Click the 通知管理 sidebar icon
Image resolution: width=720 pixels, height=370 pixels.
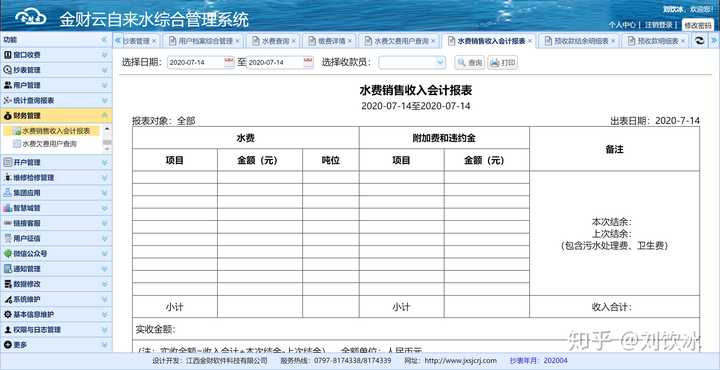pyautogui.click(x=7, y=269)
